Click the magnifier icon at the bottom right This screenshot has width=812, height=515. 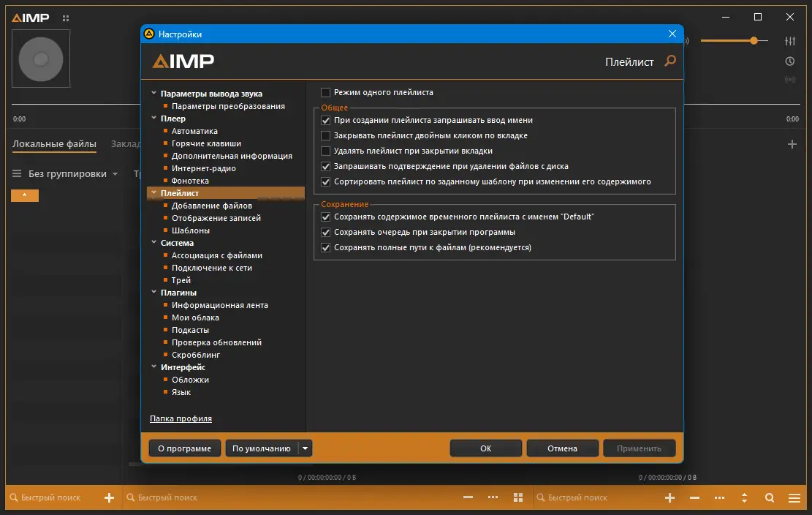(x=770, y=498)
